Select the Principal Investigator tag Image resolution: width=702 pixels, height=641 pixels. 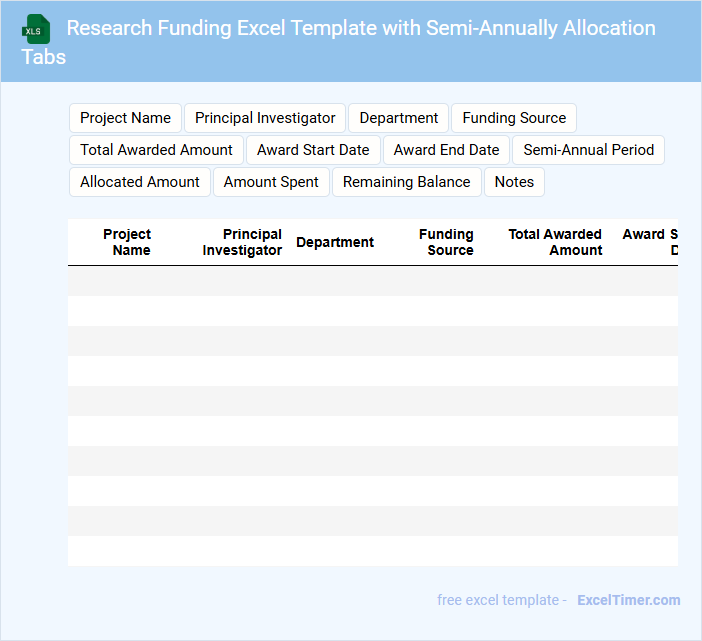[x=265, y=118]
